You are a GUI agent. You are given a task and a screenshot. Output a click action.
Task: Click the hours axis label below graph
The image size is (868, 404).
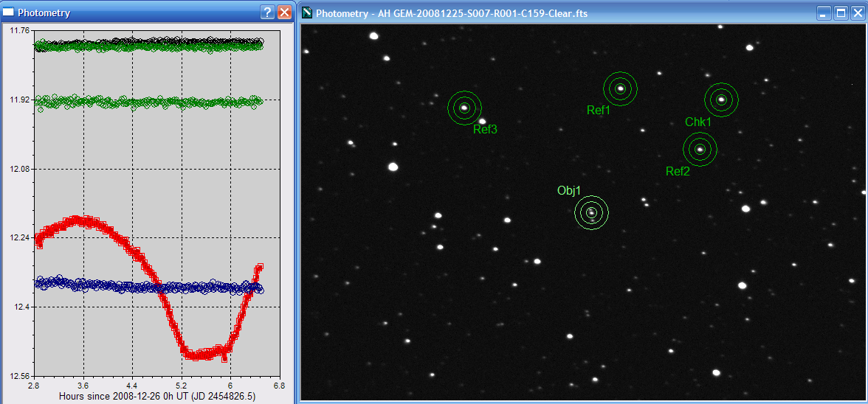click(x=156, y=396)
